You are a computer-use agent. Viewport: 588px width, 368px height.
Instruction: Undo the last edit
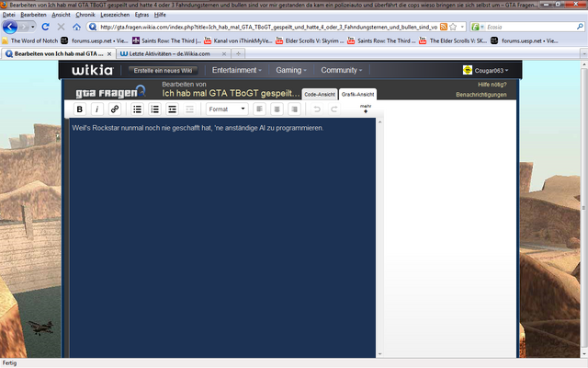[x=317, y=109]
